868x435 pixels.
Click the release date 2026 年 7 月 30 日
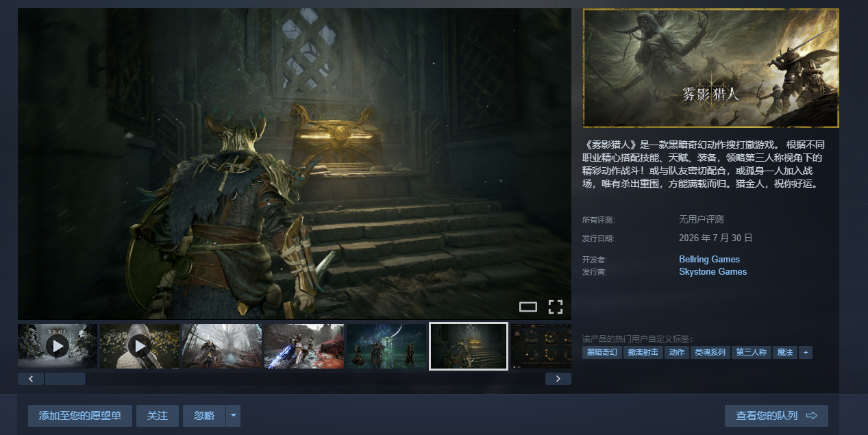pos(716,238)
